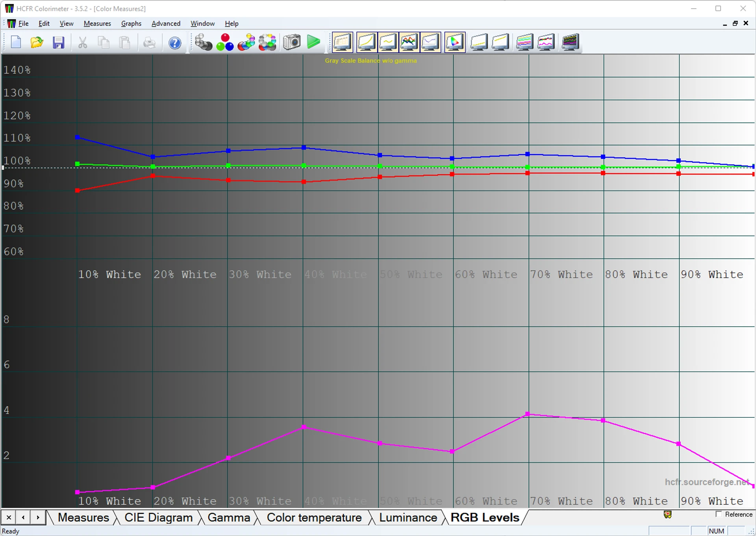Click small yellow icon beside Reference checkbox
The image size is (756, 536).
pos(667,514)
